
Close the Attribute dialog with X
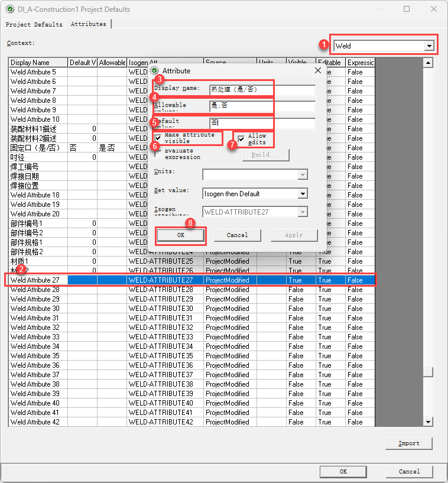[x=317, y=71]
